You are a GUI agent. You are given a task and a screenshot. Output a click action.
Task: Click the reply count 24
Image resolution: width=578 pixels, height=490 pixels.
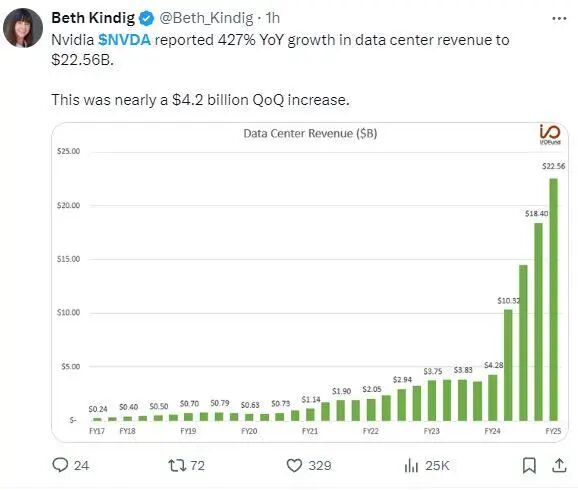click(81, 465)
